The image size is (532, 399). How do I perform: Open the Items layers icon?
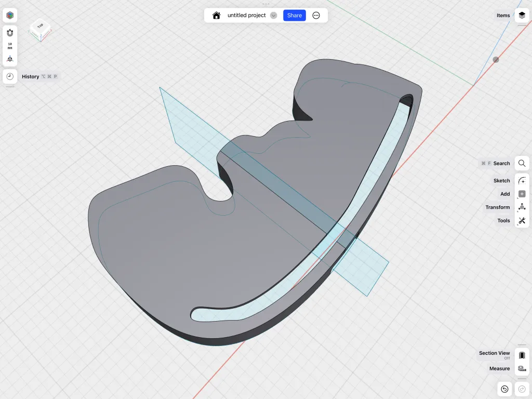point(522,15)
